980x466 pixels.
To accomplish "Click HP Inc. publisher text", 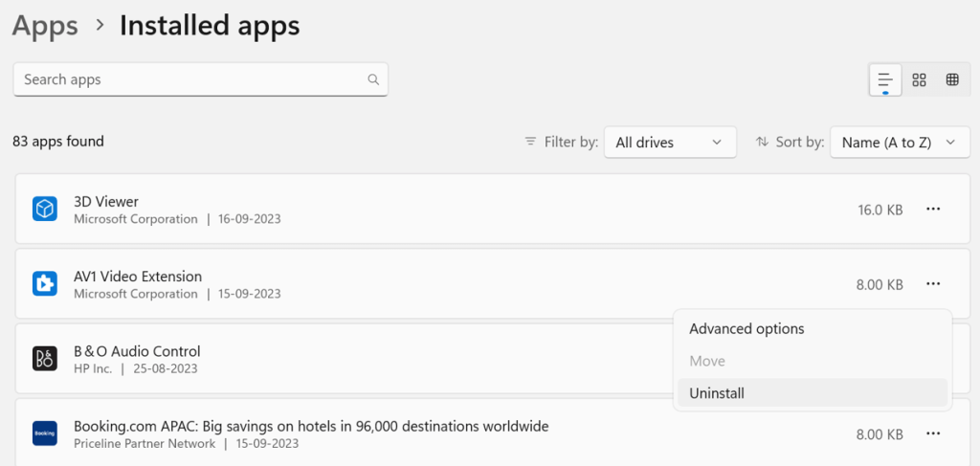I will coord(93,368).
